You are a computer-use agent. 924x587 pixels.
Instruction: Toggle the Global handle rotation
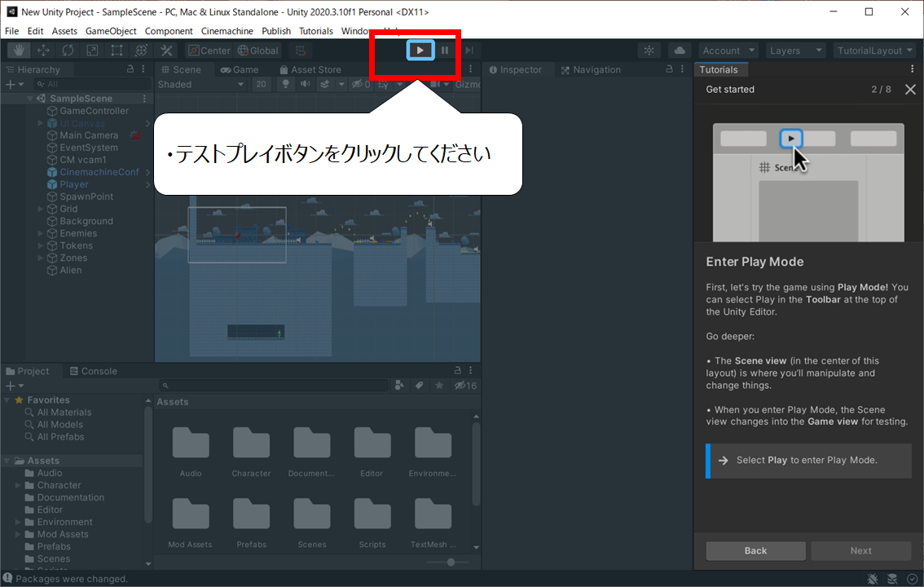point(258,51)
